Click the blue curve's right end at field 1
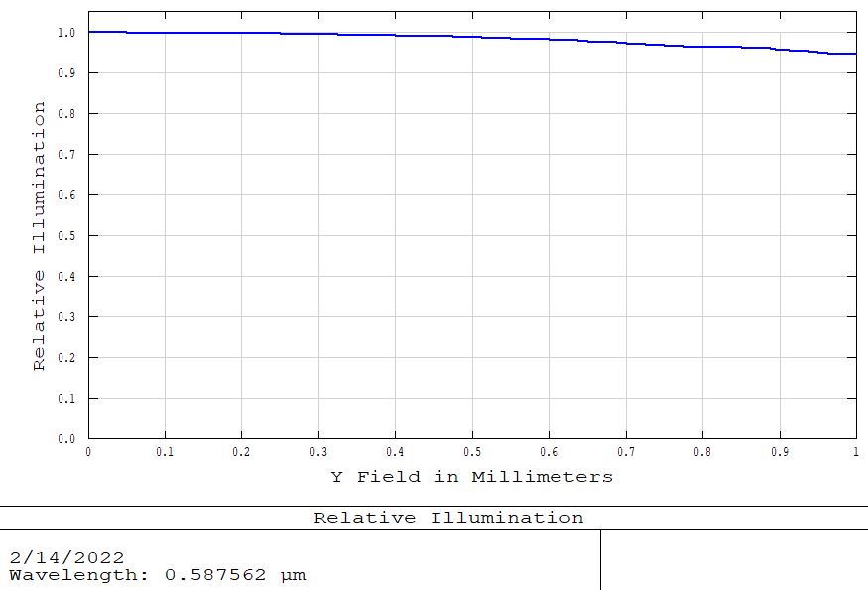 coord(853,54)
